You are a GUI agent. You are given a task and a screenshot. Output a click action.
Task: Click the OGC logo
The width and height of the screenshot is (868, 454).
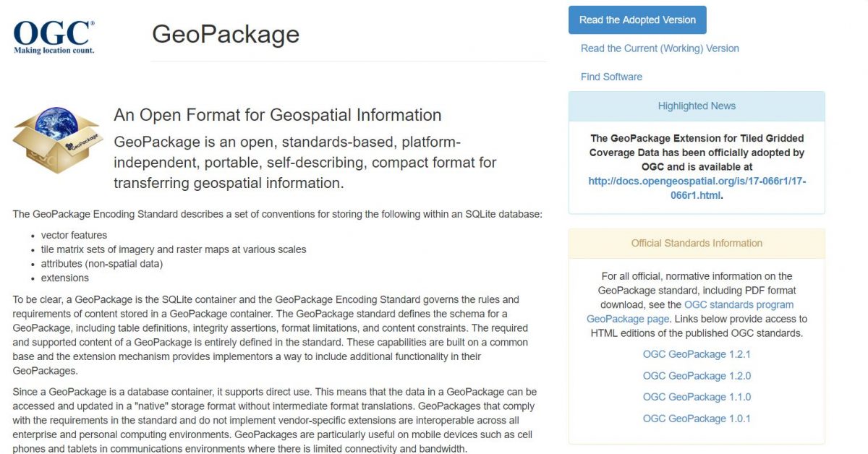pyautogui.click(x=54, y=36)
